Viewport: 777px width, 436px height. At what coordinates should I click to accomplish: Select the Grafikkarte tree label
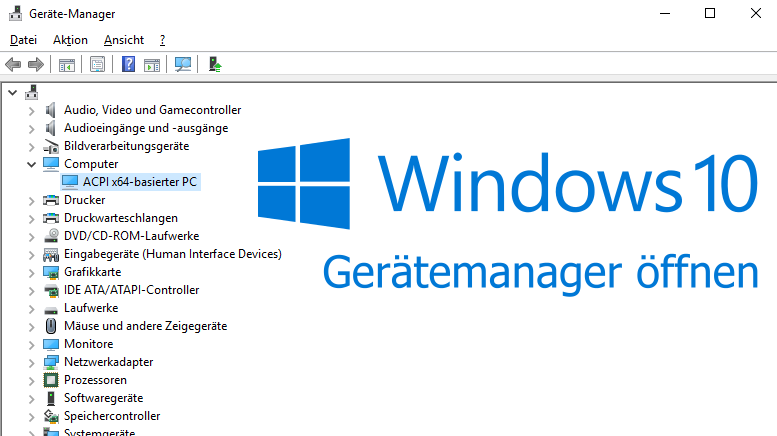[x=93, y=272]
